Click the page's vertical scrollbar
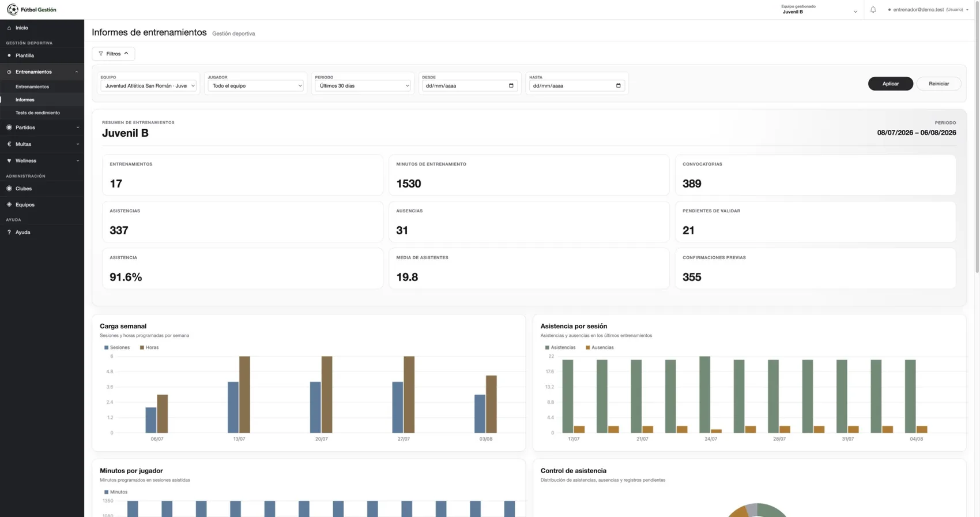The image size is (980, 517). point(977,136)
